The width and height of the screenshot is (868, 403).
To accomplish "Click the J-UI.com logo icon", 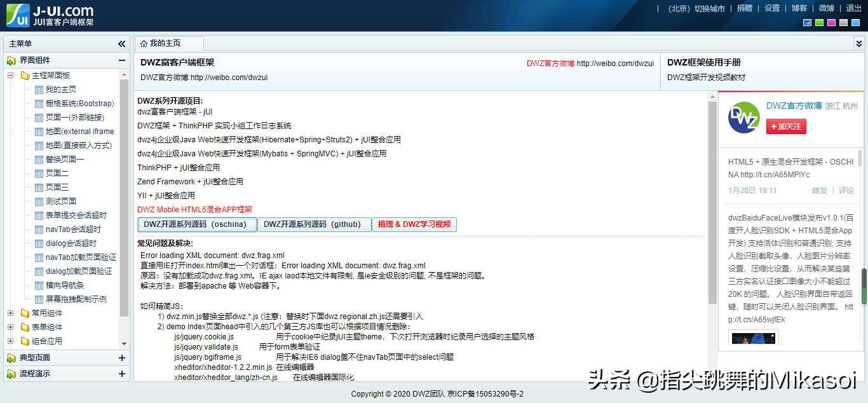I will (18, 15).
